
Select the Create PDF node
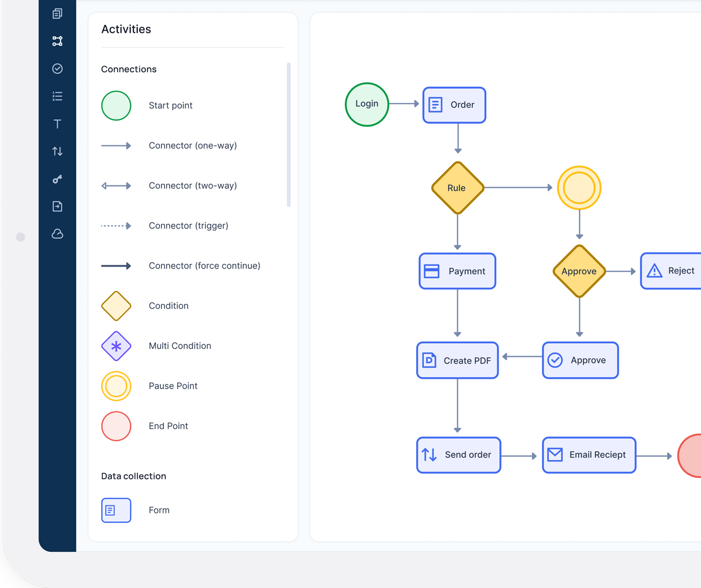pos(457,360)
